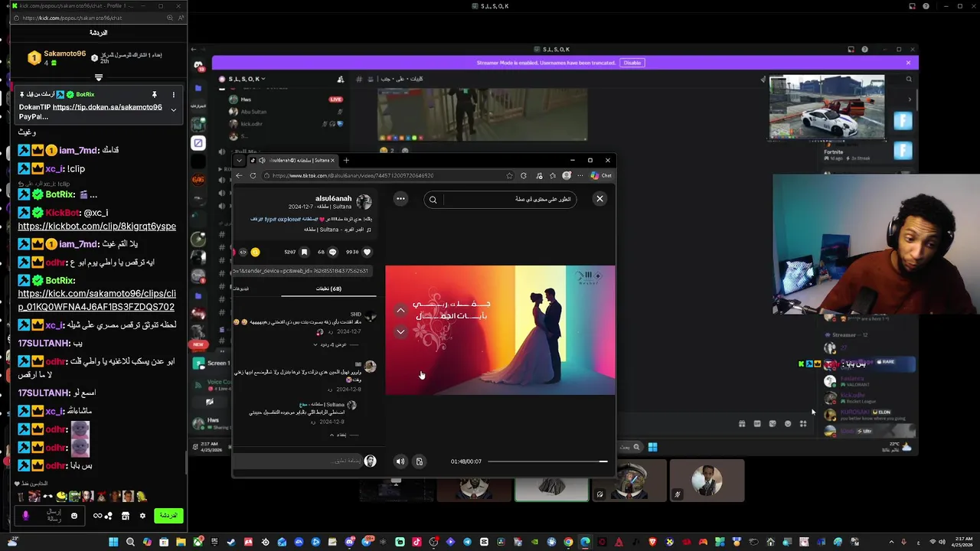The width and height of the screenshot is (980, 551).
Task: Click the TikTok add-comment input field
Action: pos(298,461)
